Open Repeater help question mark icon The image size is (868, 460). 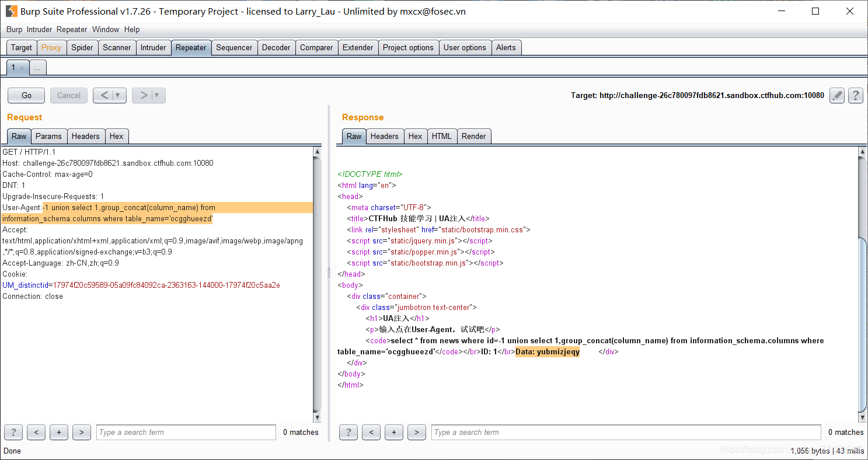856,95
